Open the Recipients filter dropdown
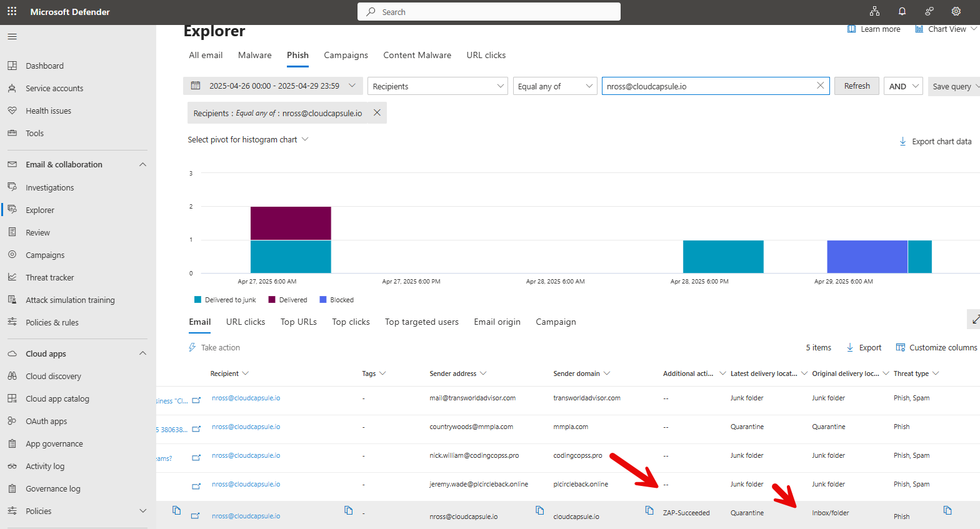The height and width of the screenshot is (529, 980). tap(437, 86)
